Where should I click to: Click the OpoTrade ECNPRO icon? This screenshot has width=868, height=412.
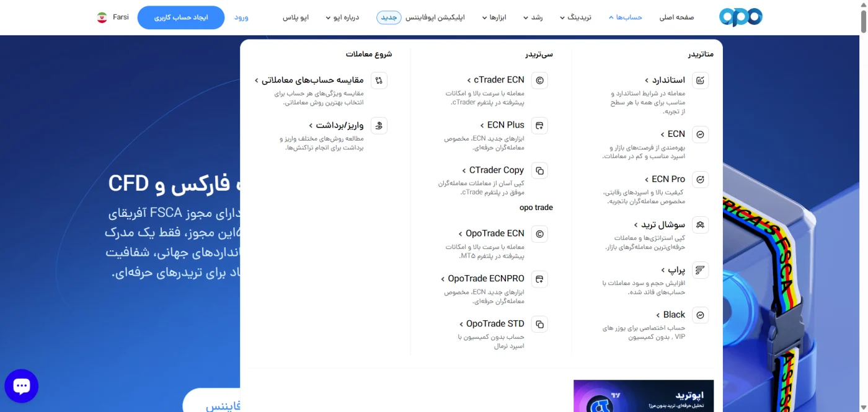click(539, 279)
